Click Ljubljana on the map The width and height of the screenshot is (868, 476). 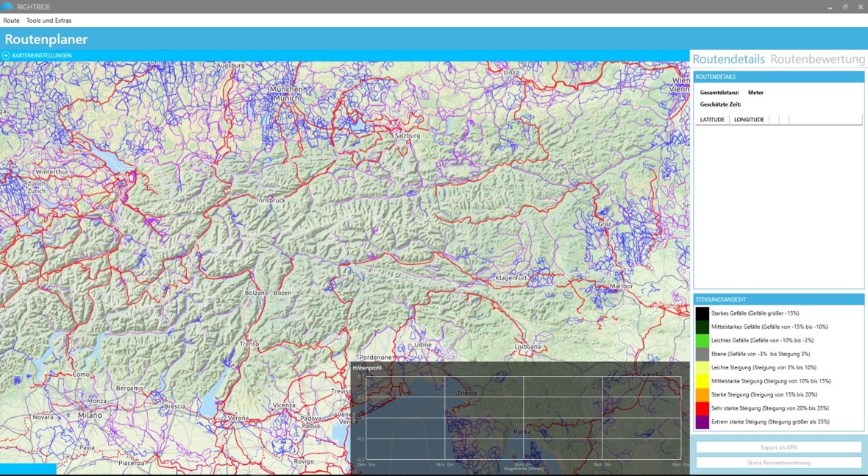coord(527,347)
